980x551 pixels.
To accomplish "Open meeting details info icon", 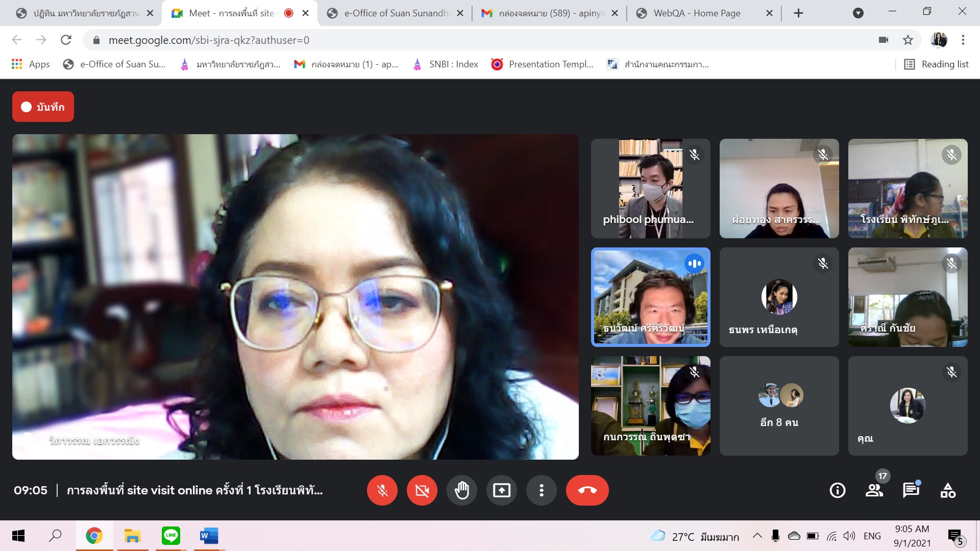I will (837, 490).
